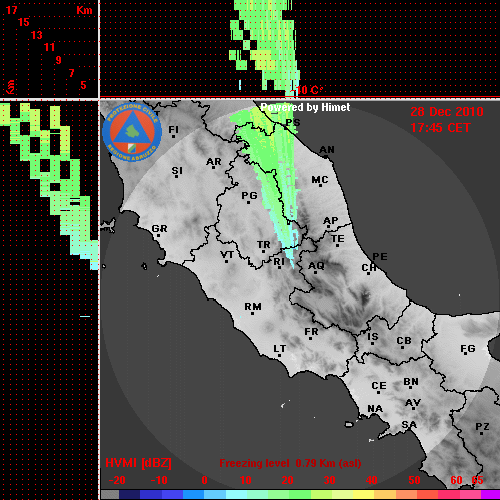Click the city label LT on map

tap(279, 349)
